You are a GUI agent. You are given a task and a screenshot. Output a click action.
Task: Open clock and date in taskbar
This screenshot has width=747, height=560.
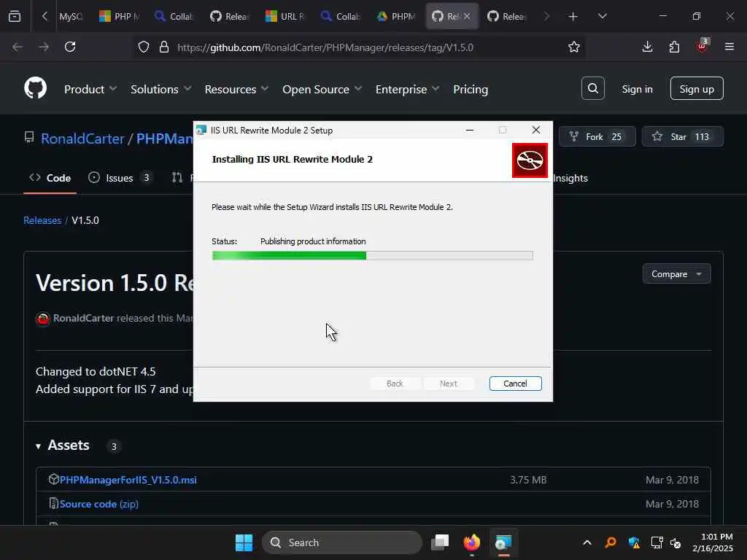tap(713, 542)
